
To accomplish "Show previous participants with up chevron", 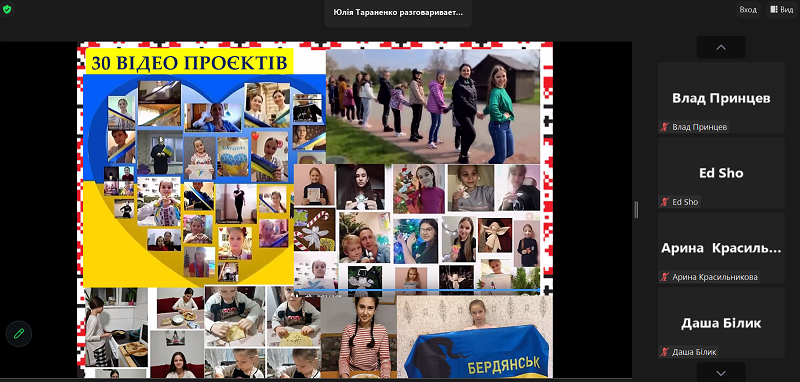I will [721, 47].
